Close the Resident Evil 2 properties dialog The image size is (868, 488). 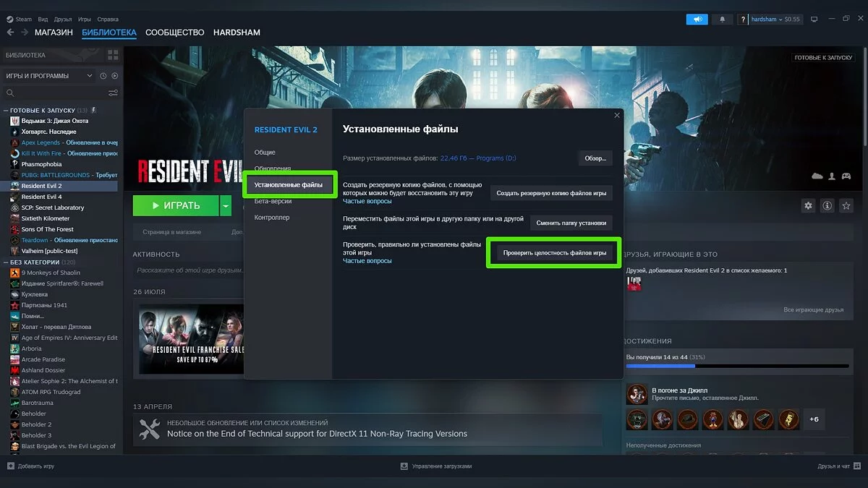(x=617, y=115)
